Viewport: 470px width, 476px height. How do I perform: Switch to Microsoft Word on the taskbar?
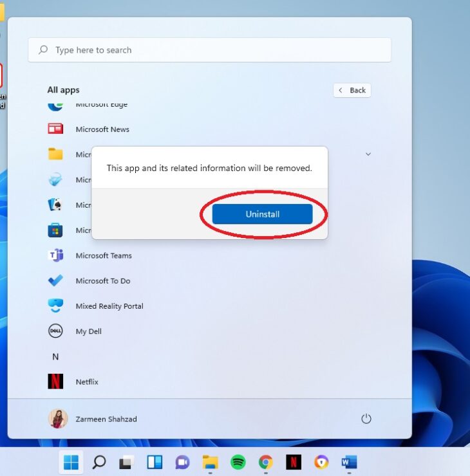[x=349, y=462]
